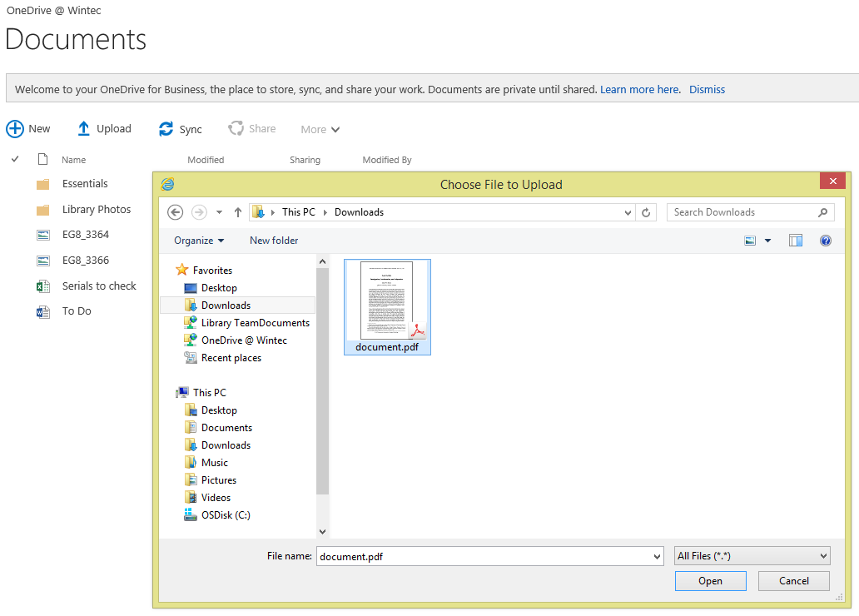Open the Essentials folder name
Screen dimensions: 859x616
(x=85, y=184)
